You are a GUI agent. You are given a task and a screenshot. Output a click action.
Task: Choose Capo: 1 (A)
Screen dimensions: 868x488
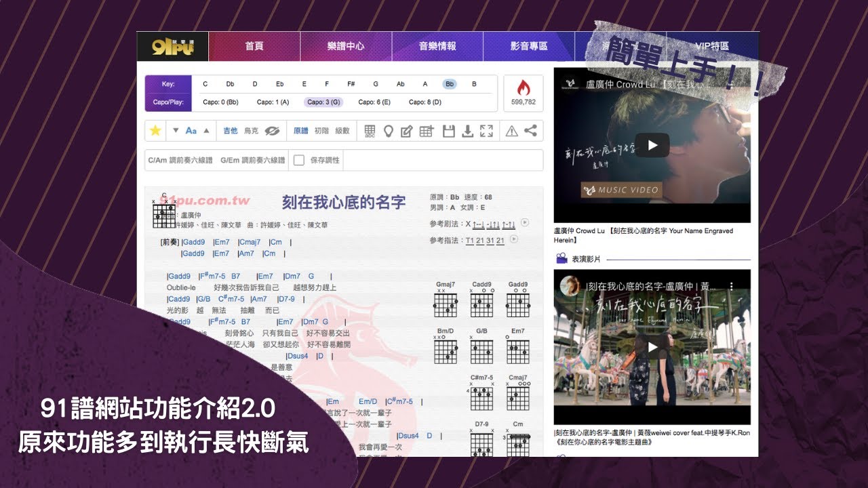pyautogui.click(x=273, y=102)
